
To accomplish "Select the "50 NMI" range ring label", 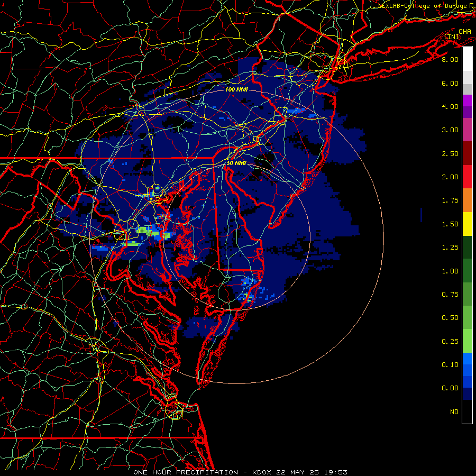I will click(236, 163).
